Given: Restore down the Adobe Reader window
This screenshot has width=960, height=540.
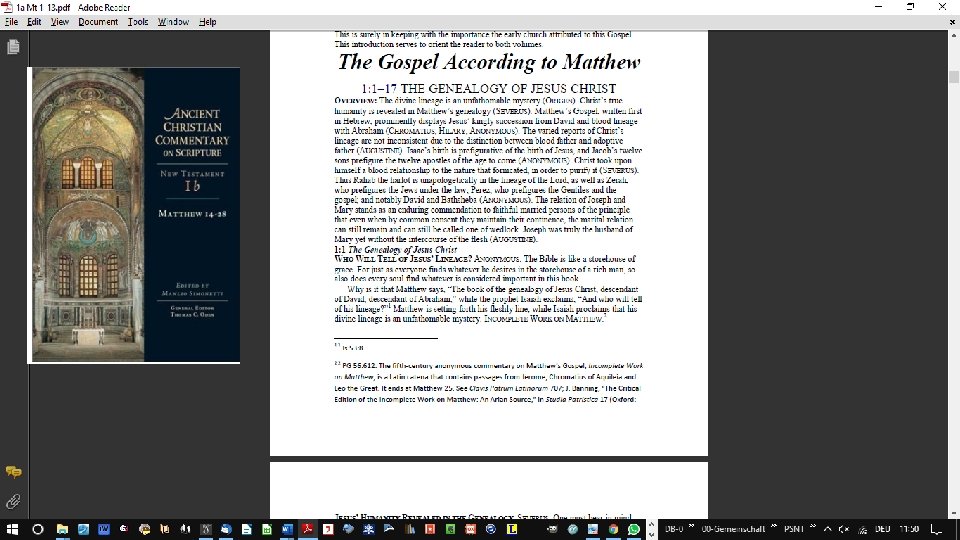Looking at the screenshot, I should [910, 7].
